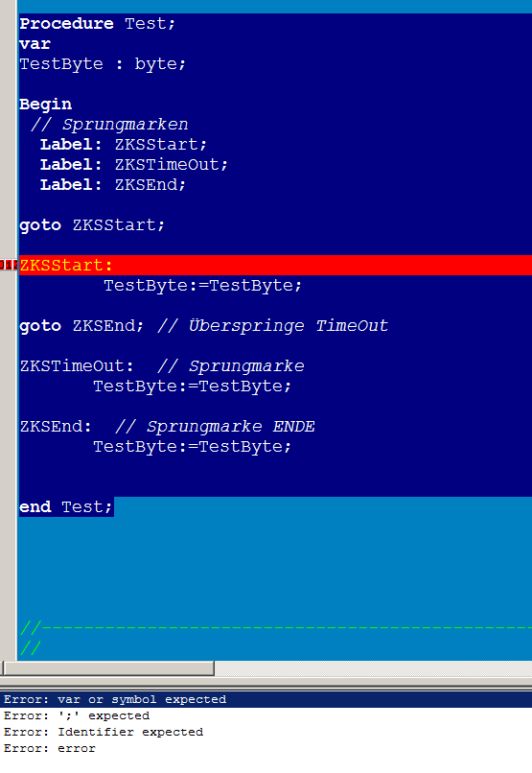
Task: Click 'Label: ZKSTimeOut;' declaration line
Action: click(133, 165)
